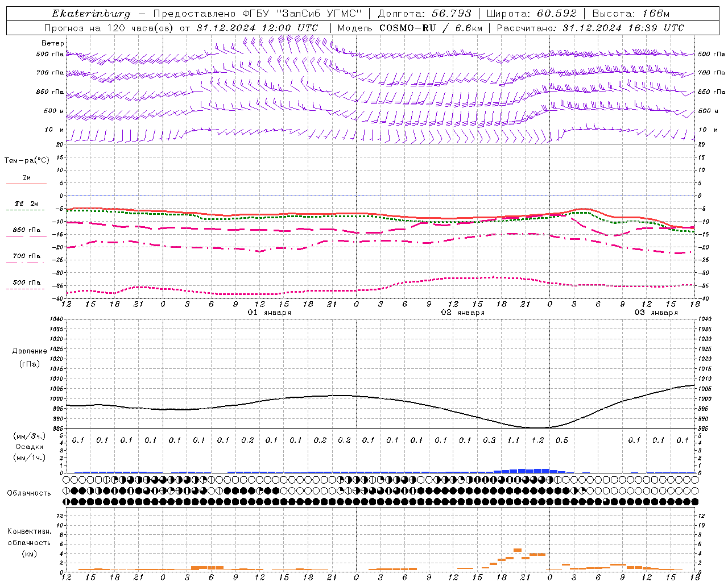Click the '0.3' precipitation value
Image resolution: width=728 pixels, height=582 pixels.
(x=489, y=440)
